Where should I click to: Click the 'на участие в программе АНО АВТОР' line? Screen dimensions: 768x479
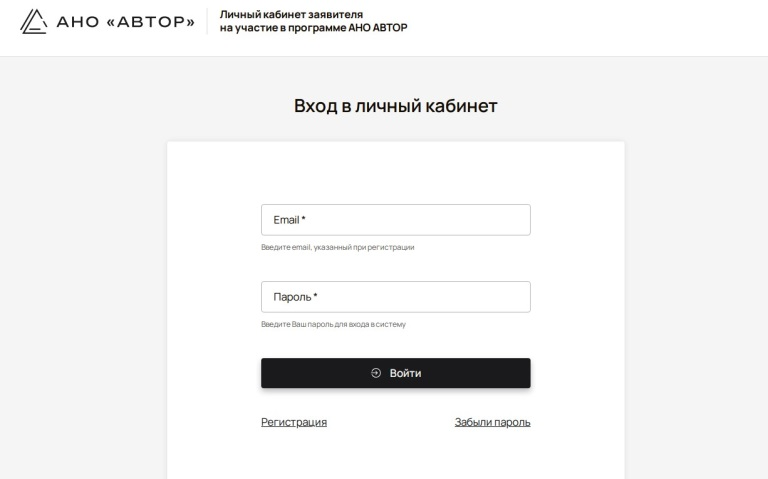click(x=313, y=28)
